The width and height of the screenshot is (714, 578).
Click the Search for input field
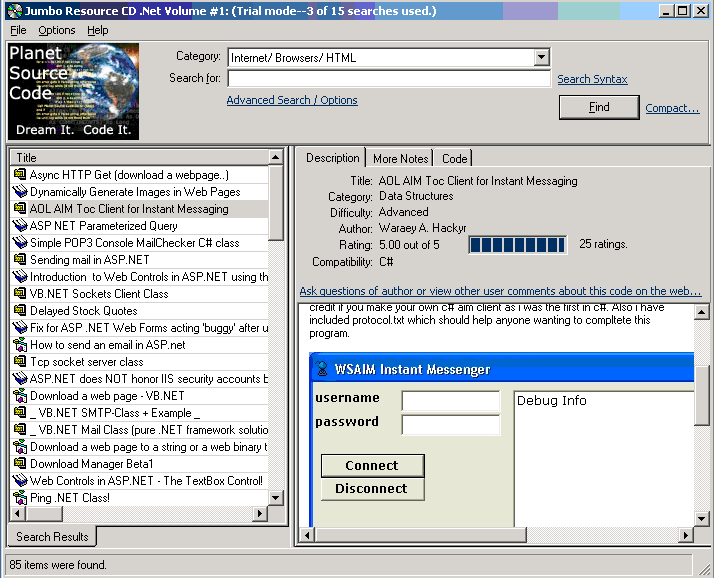(389, 78)
